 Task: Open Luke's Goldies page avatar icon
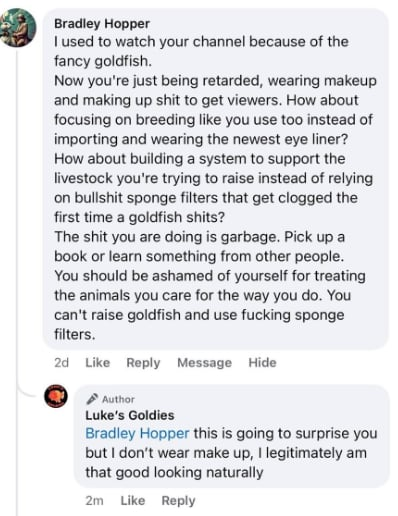coord(56,396)
